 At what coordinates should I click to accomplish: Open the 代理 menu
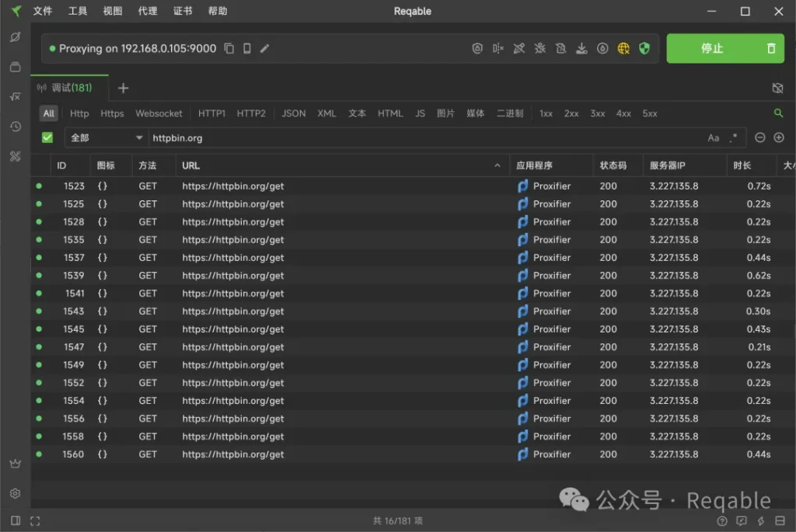tap(148, 11)
